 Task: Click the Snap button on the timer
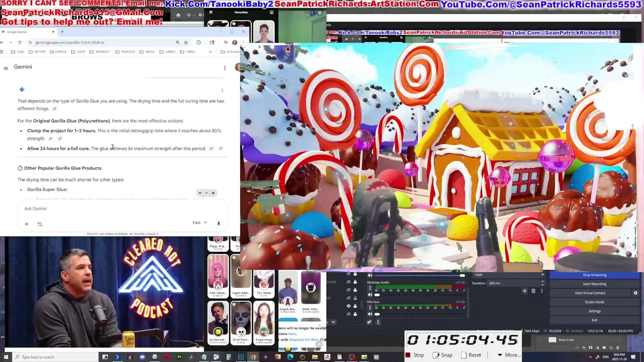(443, 355)
